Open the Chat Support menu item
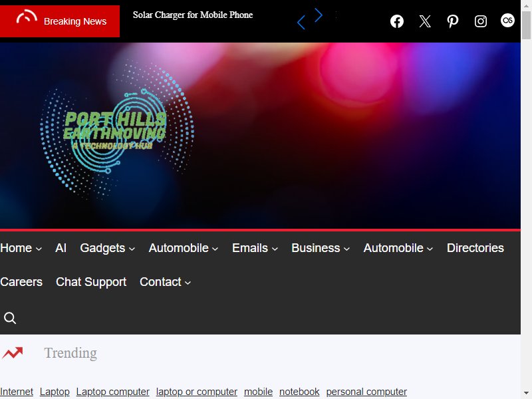 click(91, 282)
